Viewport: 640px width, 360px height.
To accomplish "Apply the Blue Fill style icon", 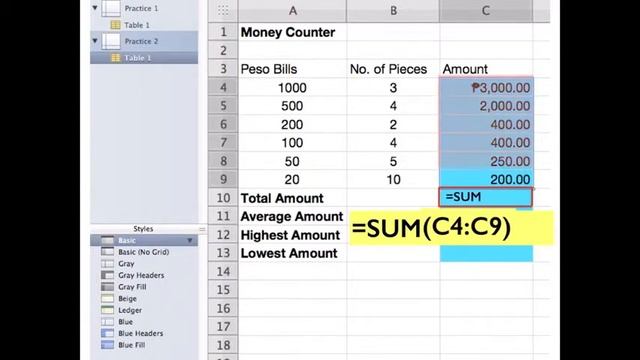I will 107,345.
